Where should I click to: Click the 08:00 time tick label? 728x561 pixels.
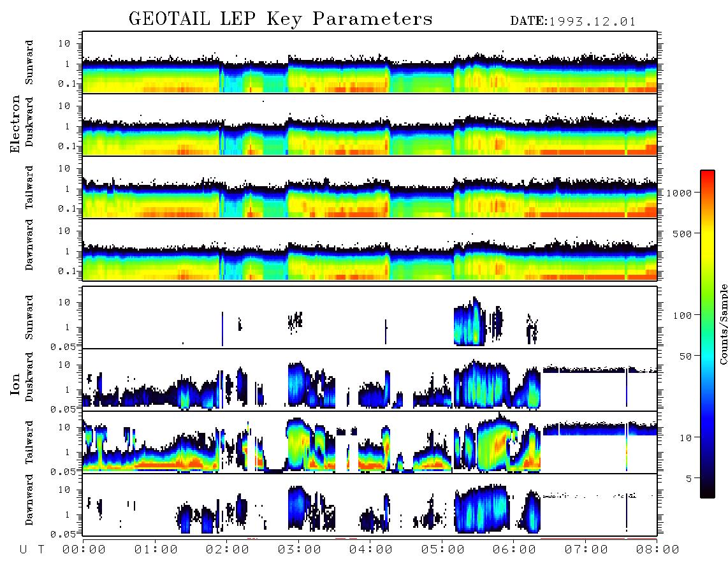pos(657,550)
